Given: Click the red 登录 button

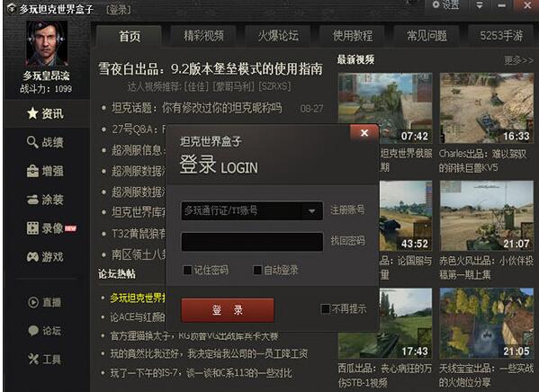Looking at the screenshot, I should click(228, 310).
